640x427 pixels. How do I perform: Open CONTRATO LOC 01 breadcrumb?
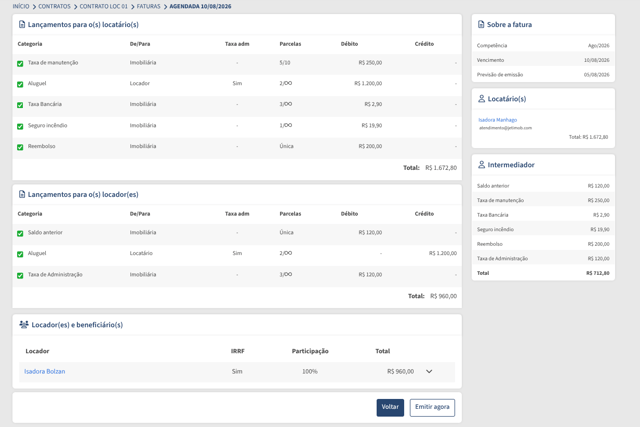(104, 7)
